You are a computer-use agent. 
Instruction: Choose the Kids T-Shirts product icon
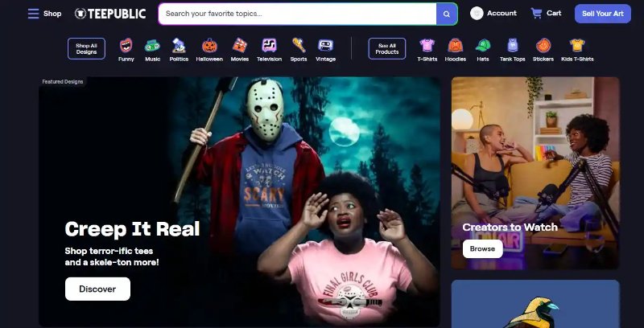[x=577, y=45]
